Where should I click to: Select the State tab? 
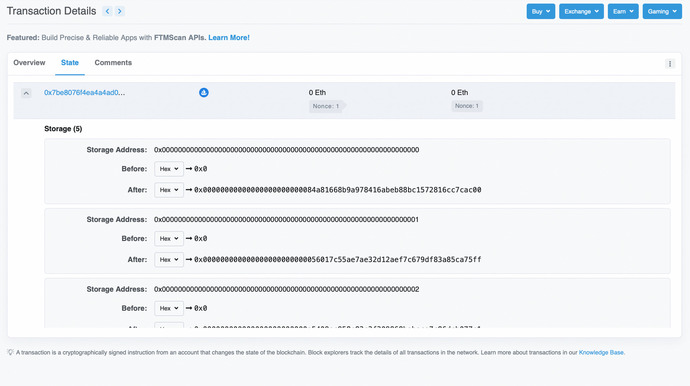(70, 62)
